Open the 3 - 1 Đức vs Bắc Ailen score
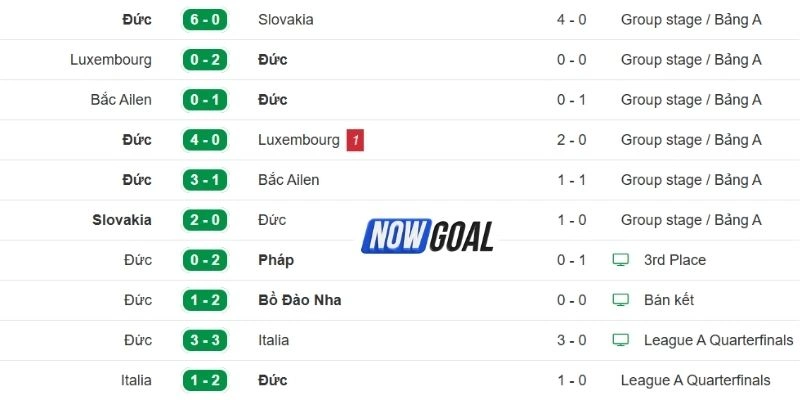 click(x=205, y=180)
